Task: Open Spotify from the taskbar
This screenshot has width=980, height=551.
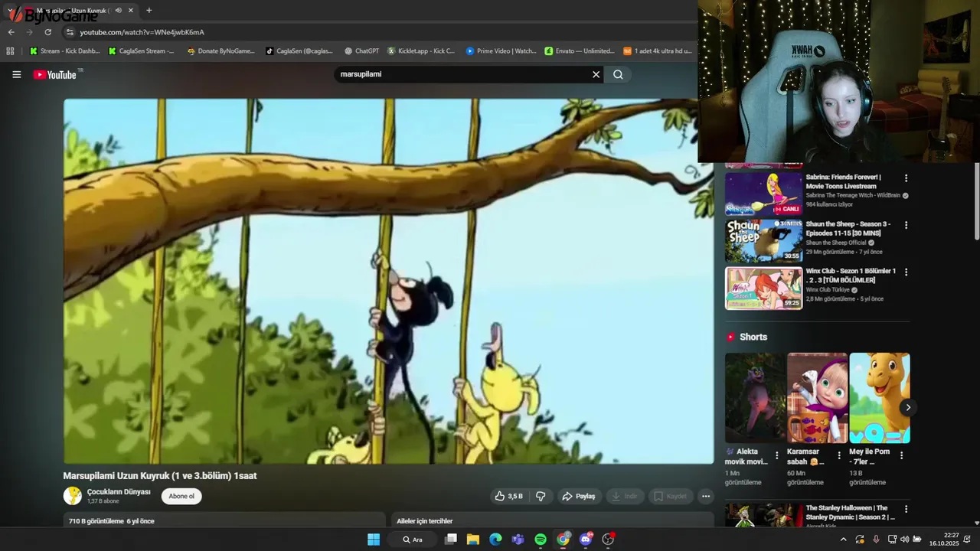Action: coord(541,540)
